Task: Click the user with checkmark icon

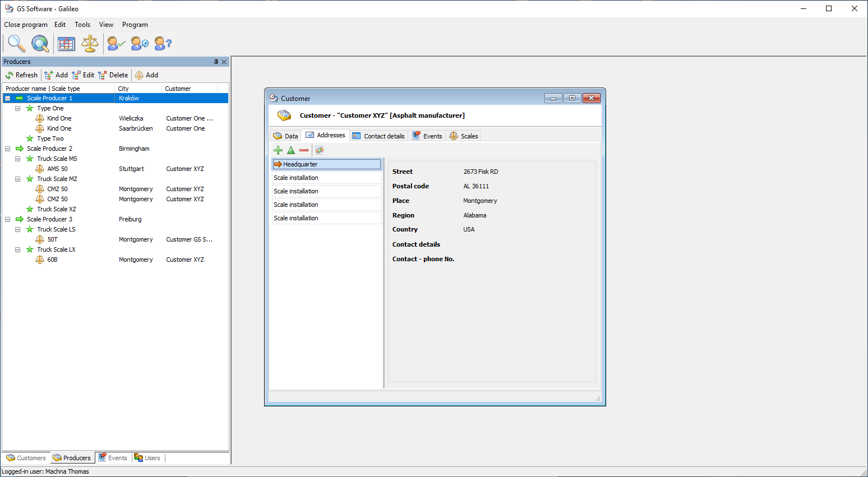Action: (x=116, y=43)
